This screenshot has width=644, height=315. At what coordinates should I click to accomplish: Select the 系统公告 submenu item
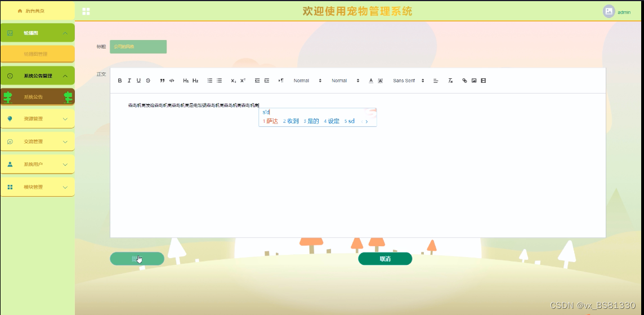click(x=37, y=97)
